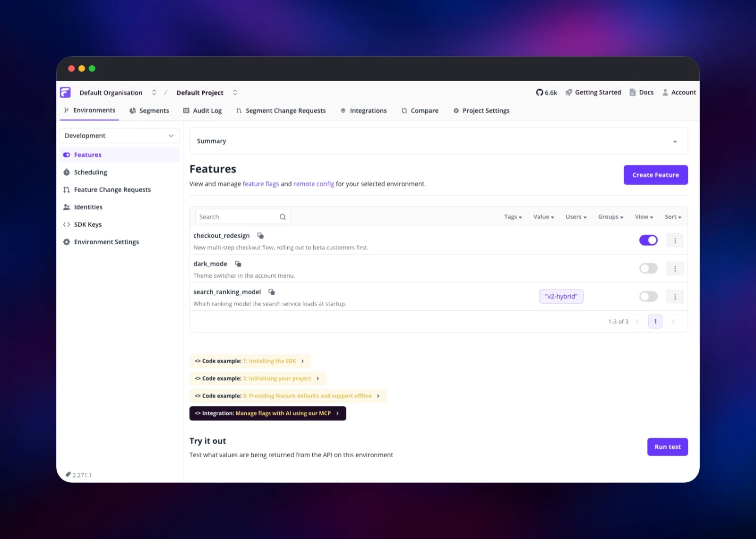Viewport: 756px width, 539px height.
Task: Click the Feature Change Requests branch icon
Action: 67,190
